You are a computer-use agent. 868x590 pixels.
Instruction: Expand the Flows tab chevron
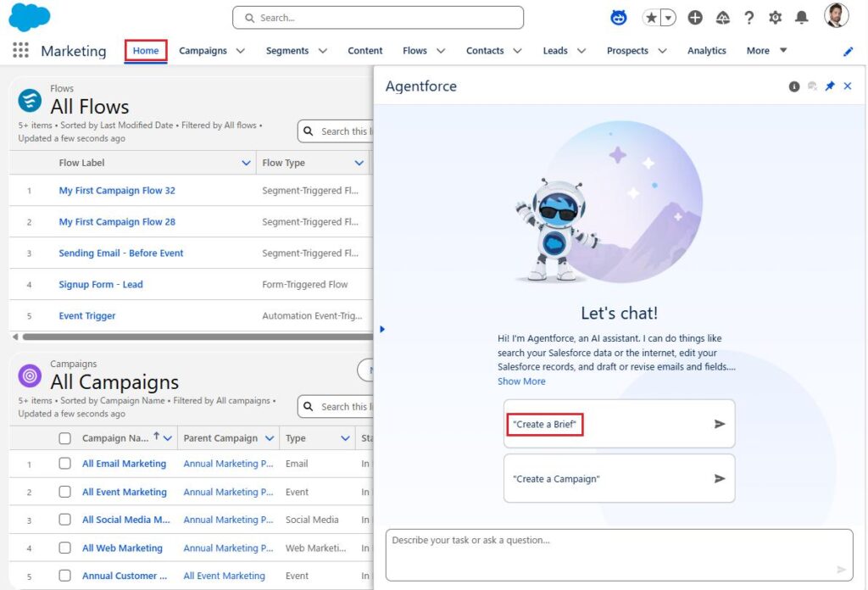pyautogui.click(x=441, y=51)
